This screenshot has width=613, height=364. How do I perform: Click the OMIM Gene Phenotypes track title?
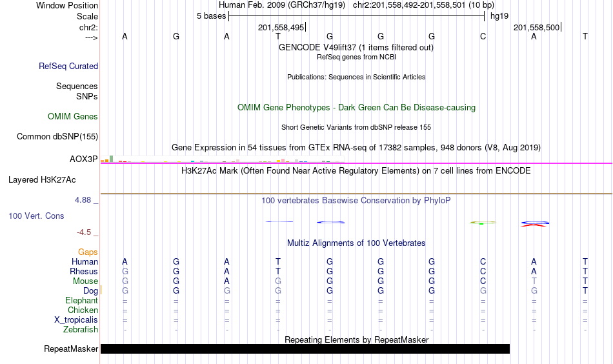356,108
